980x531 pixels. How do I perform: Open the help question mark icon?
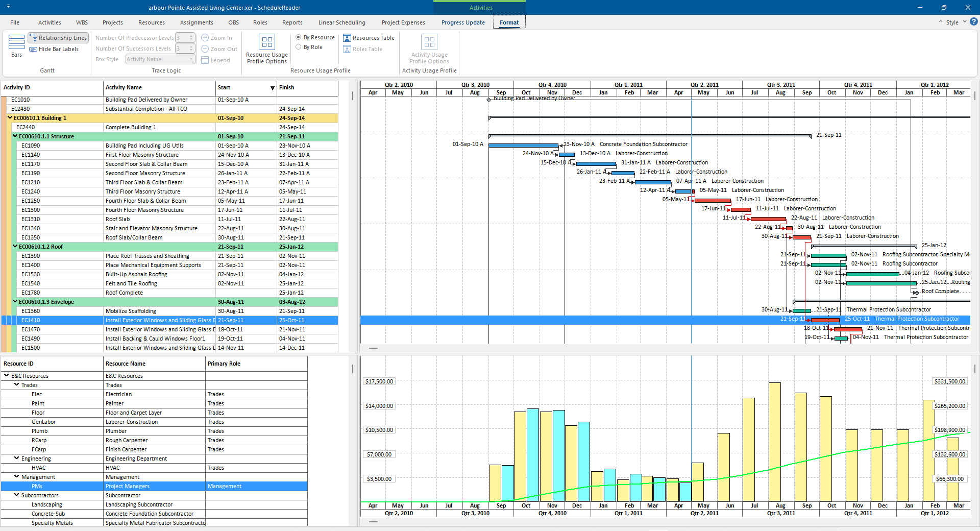(x=973, y=22)
